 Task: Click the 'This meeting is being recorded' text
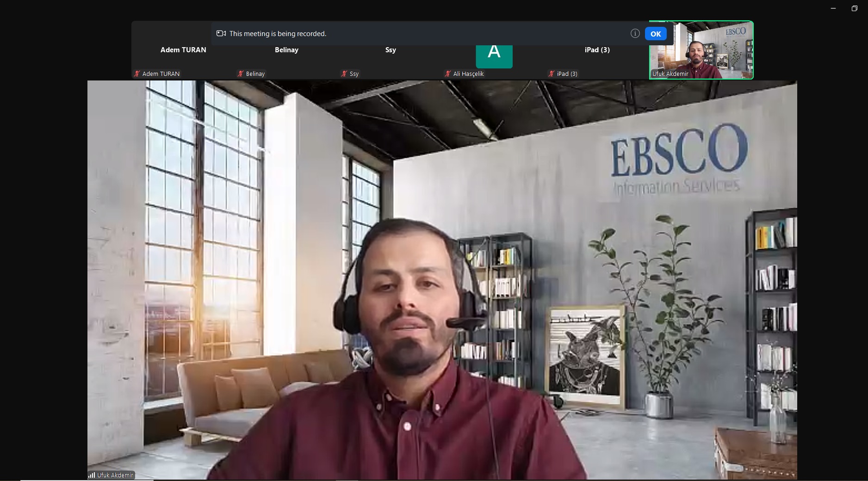pyautogui.click(x=278, y=34)
